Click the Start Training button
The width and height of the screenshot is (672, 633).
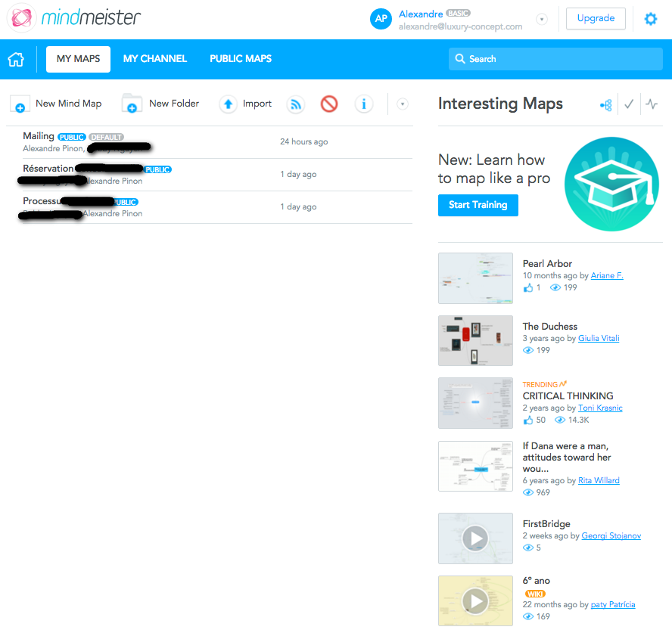click(x=478, y=205)
